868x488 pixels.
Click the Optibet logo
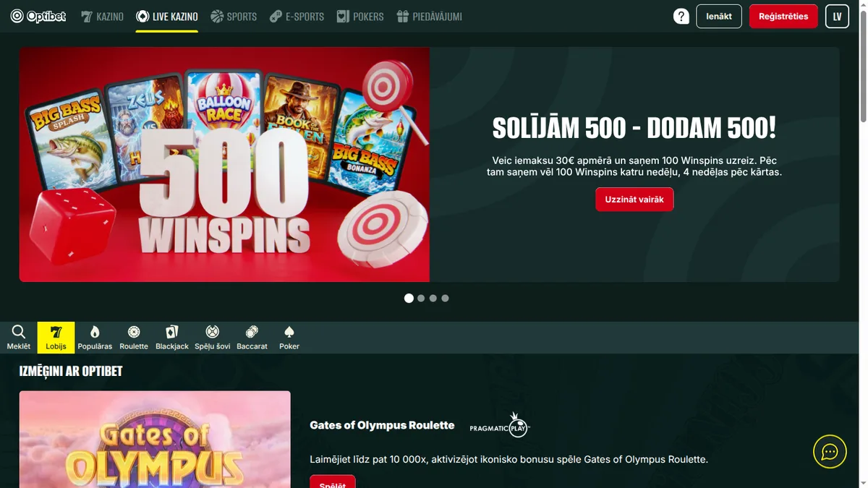[38, 16]
